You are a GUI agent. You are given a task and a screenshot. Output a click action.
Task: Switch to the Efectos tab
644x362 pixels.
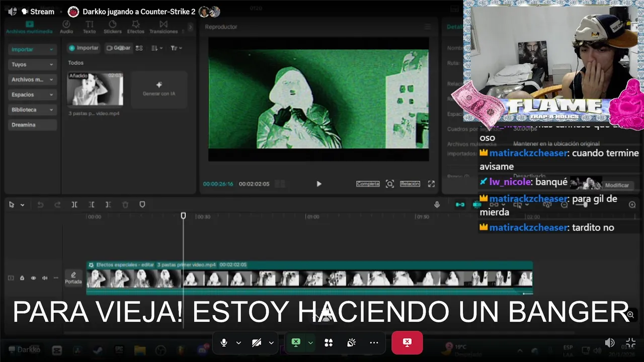pyautogui.click(x=136, y=27)
